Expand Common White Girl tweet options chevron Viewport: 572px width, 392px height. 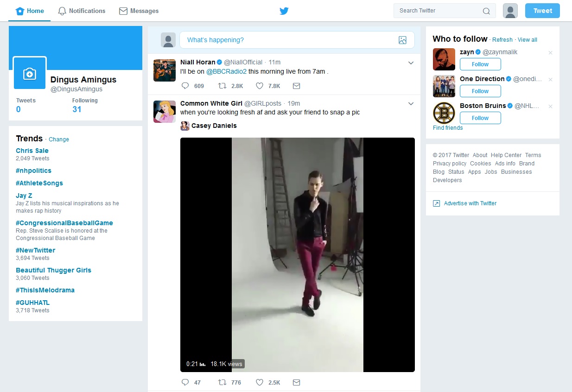coord(411,104)
